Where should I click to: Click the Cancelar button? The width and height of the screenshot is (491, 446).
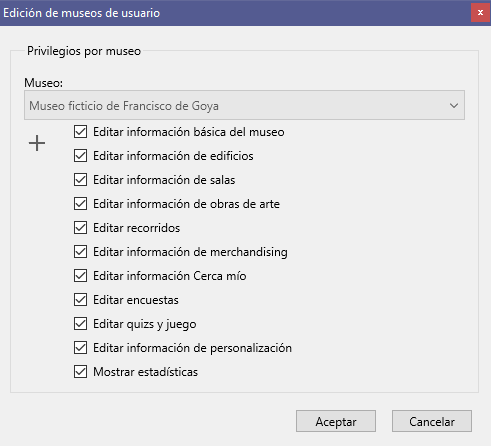(432, 421)
